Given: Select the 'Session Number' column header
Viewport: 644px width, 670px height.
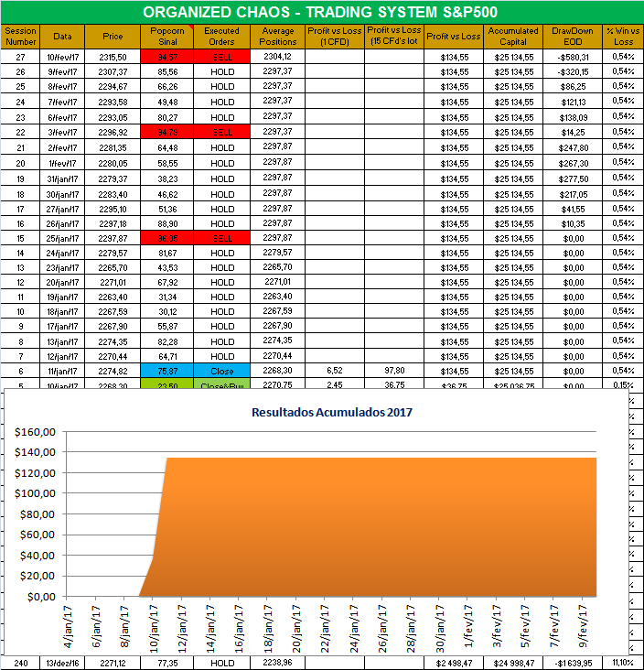Looking at the screenshot, I should click(20, 37).
